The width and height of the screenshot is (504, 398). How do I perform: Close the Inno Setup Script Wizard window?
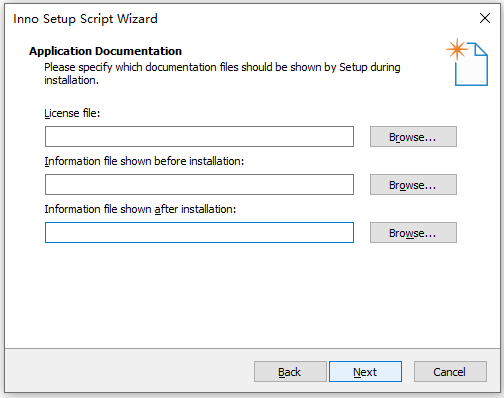click(x=485, y=18)
